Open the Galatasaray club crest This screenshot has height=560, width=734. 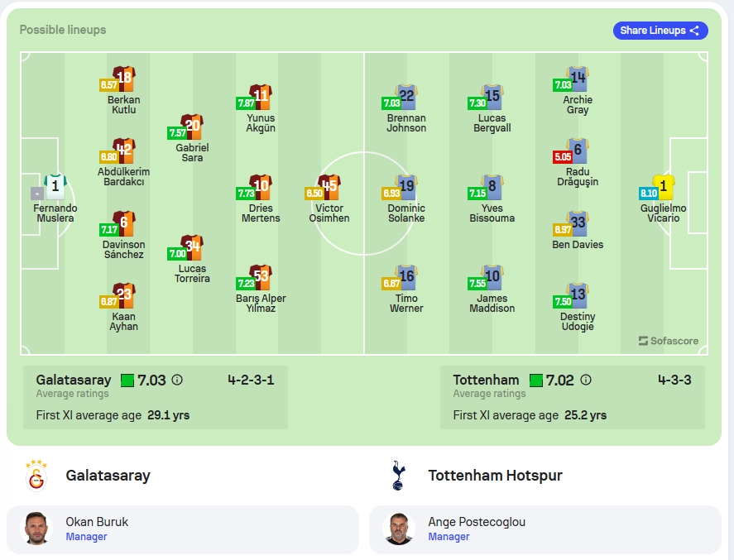(x=36, y=476)
